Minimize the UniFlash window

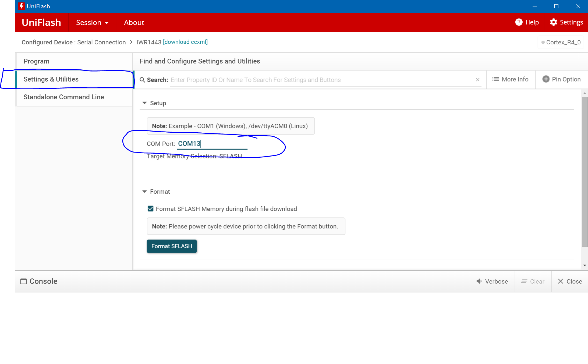(x=534, y=6)
